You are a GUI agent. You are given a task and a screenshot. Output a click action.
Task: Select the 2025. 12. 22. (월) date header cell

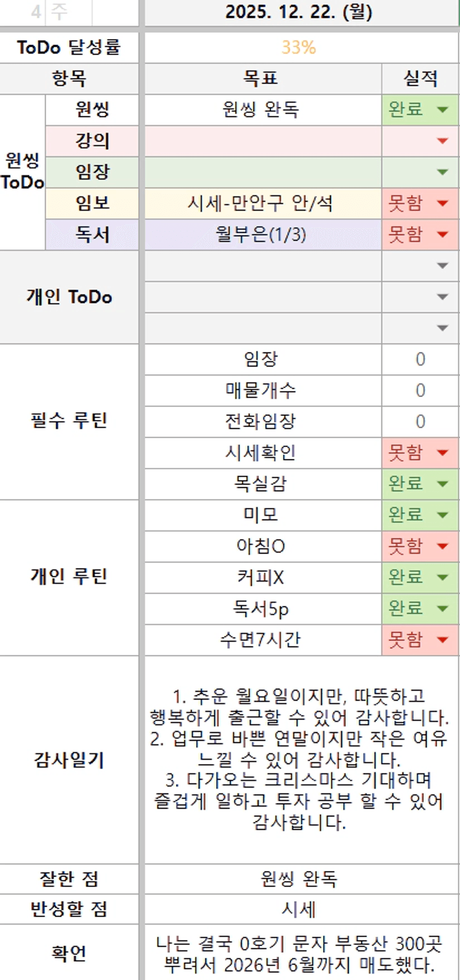[x=299, y=12]
